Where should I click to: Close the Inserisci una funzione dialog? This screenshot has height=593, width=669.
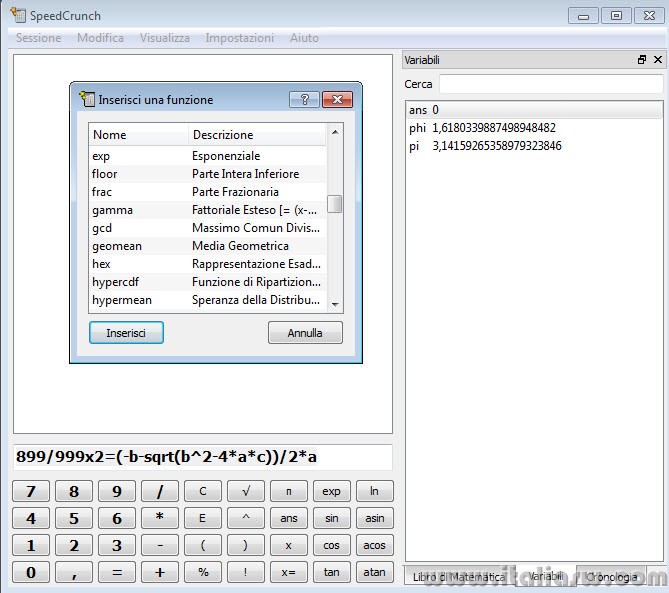(x=337, y=99)
